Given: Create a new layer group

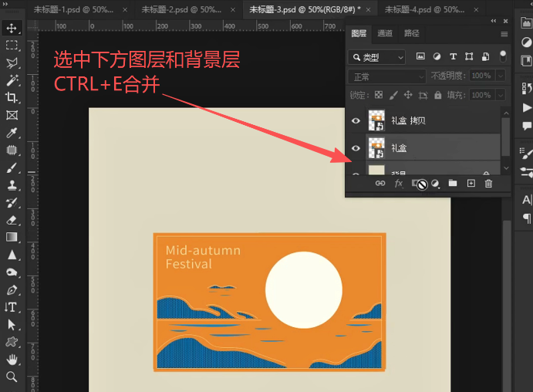Looking at the screenshot, I should pos(453,183).
